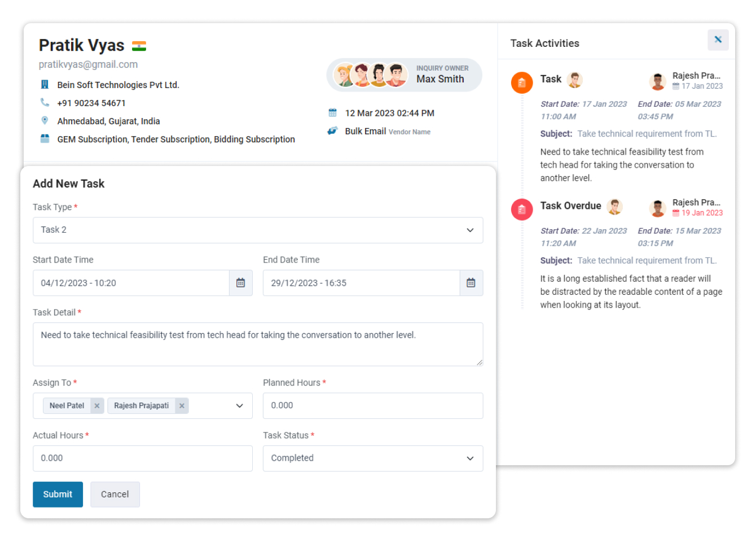This screenshot has width=756, height=542.
Task: Click the orange Task activity icon
Action: click(x=522, y=83)
